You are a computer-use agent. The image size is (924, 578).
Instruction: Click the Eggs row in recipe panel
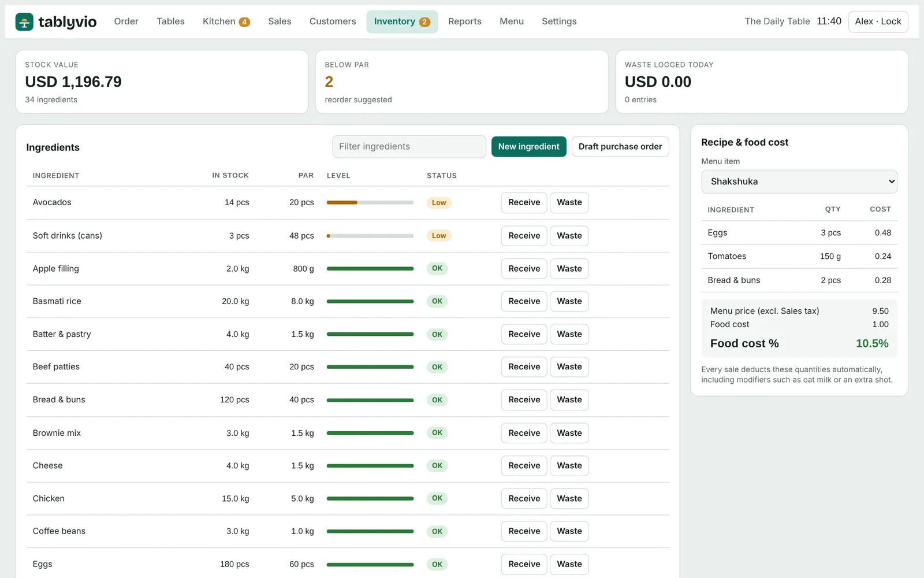pyautogui.click(x=799, y=233)
